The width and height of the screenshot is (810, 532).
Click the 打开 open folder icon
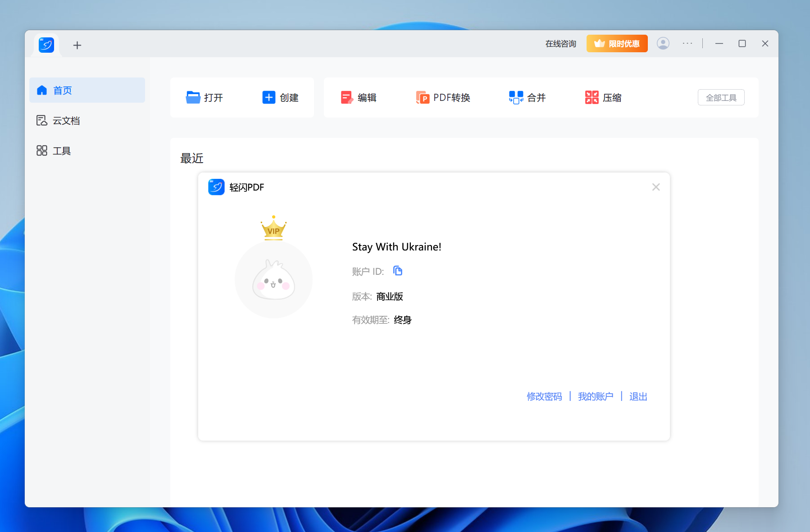(x=193, y=97)
